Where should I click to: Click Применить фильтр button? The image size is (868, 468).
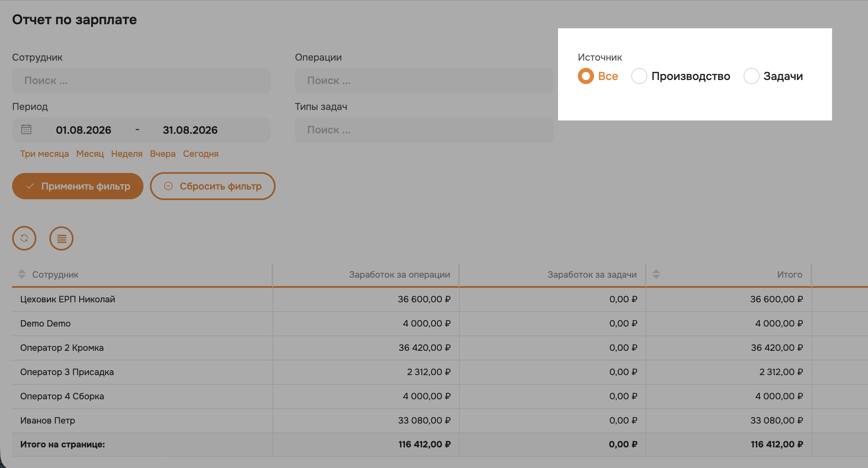pyautogui.click(x=78, y=186)
